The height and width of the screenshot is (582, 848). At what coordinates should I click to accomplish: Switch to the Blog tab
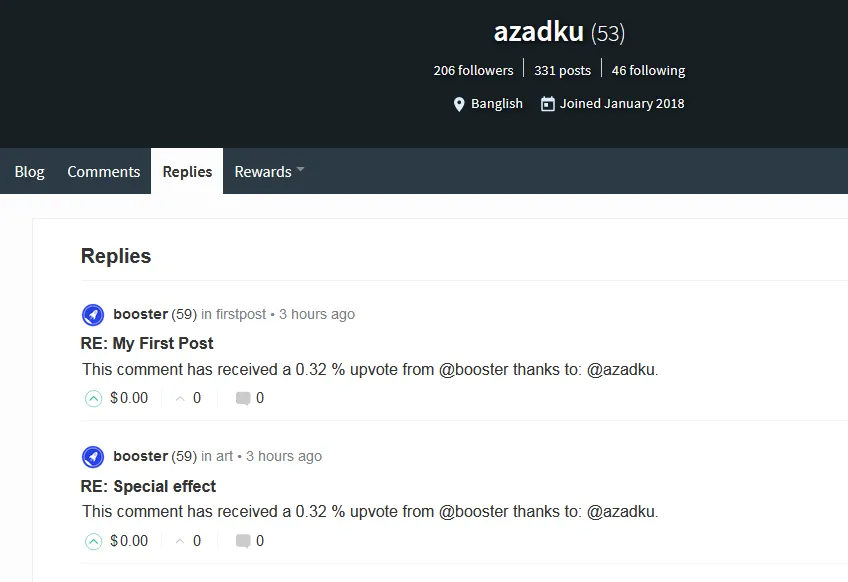coord(29,171)
